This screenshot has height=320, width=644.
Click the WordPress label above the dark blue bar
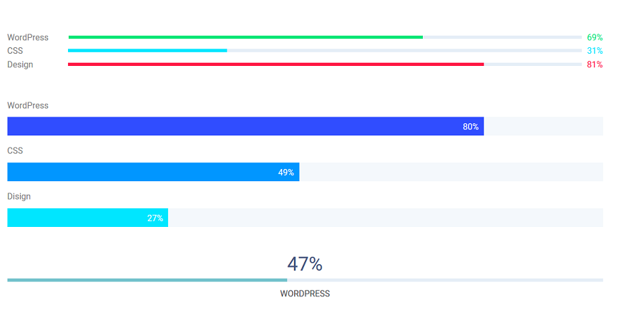(28, 105)
